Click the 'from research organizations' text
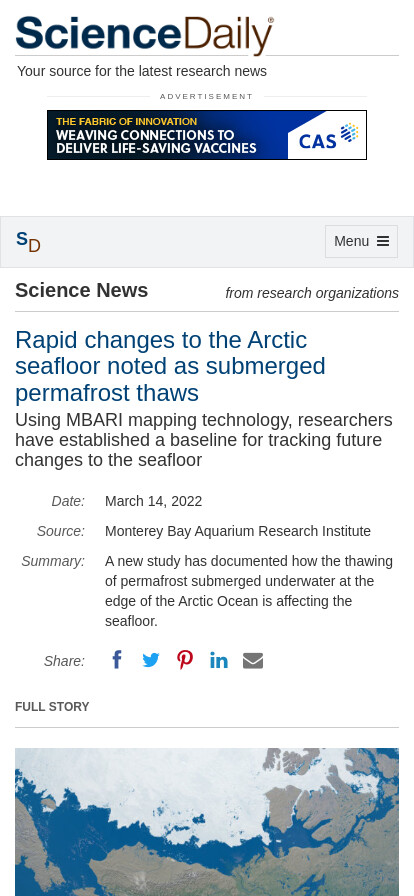Viewport: 414px width, 896px height. [312, 293]
